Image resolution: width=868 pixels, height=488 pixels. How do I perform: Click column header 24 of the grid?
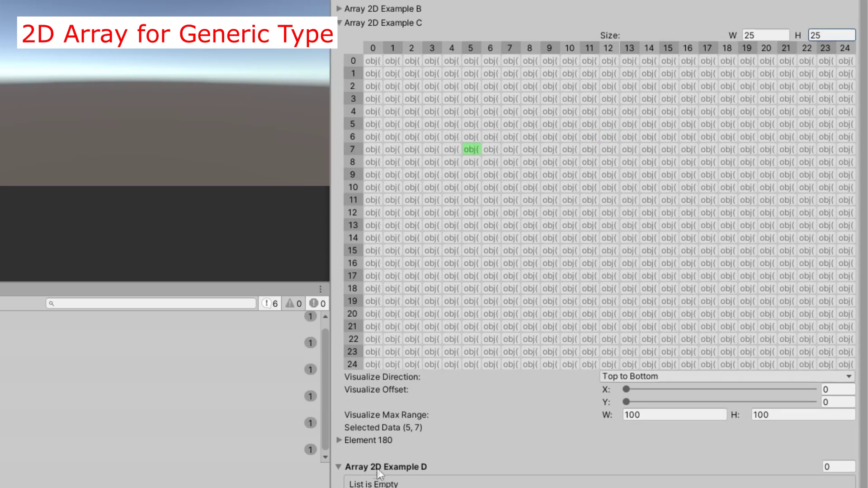click(x=845, y=48)
